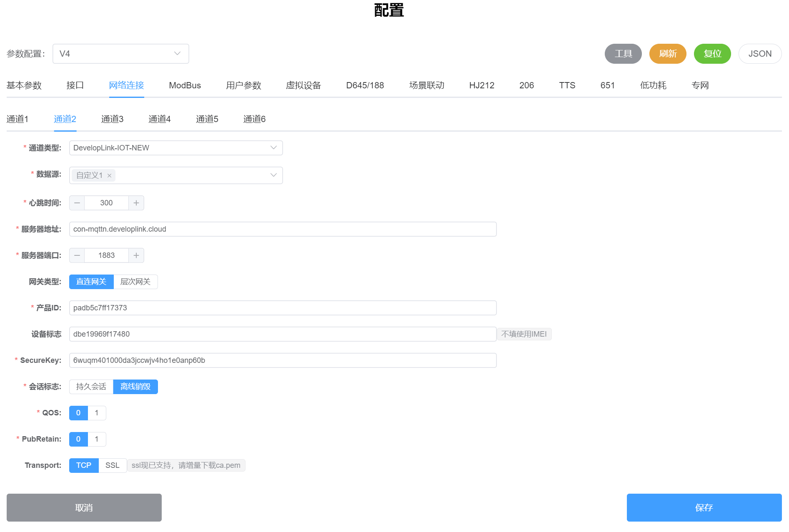This screenshot has height=532, width=789.
Task: Open the TTS tab
Action: point(567,85)
